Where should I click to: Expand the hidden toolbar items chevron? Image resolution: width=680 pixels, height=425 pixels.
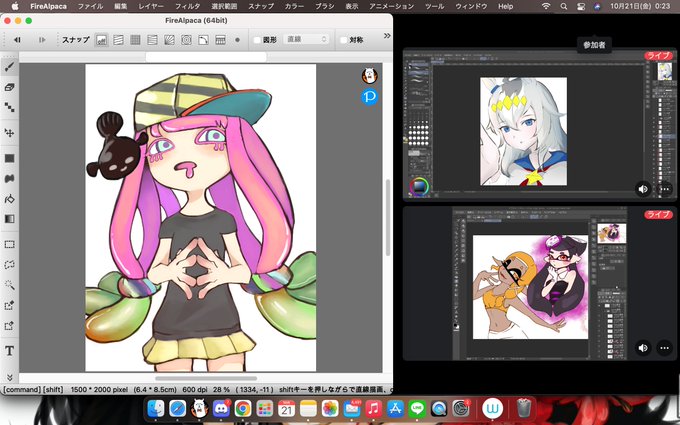(387, 36)
